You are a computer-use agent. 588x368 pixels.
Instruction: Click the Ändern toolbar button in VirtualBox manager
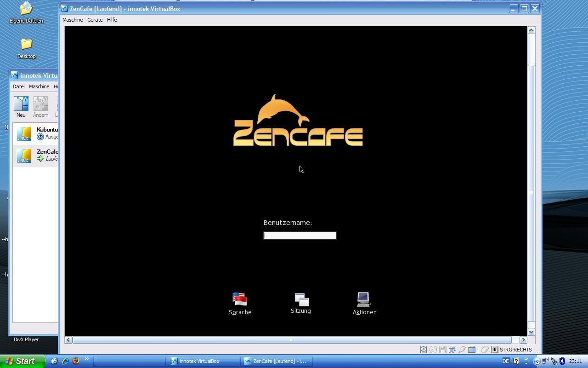[x=40, y=107]
